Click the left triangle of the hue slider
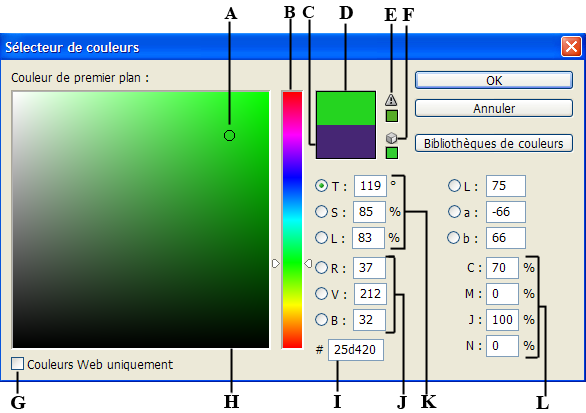Viewport: 586px width, 413px height. pos(276,263)
